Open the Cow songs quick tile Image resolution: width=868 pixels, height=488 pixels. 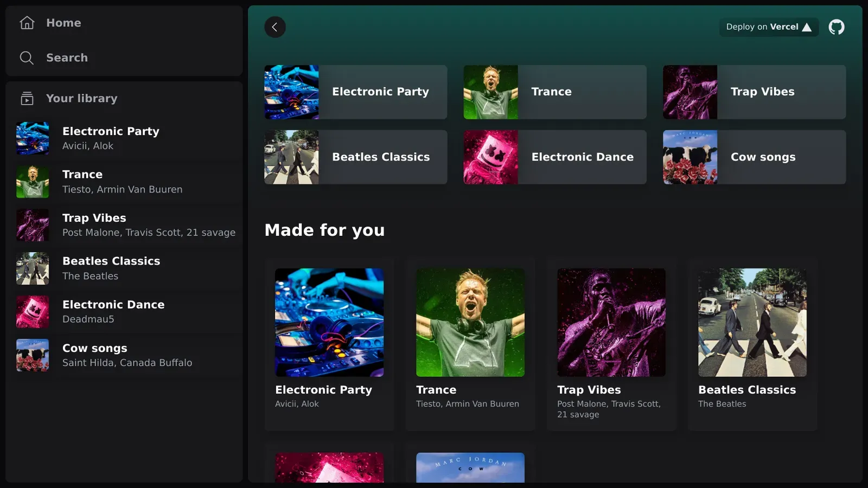point(754,157)
